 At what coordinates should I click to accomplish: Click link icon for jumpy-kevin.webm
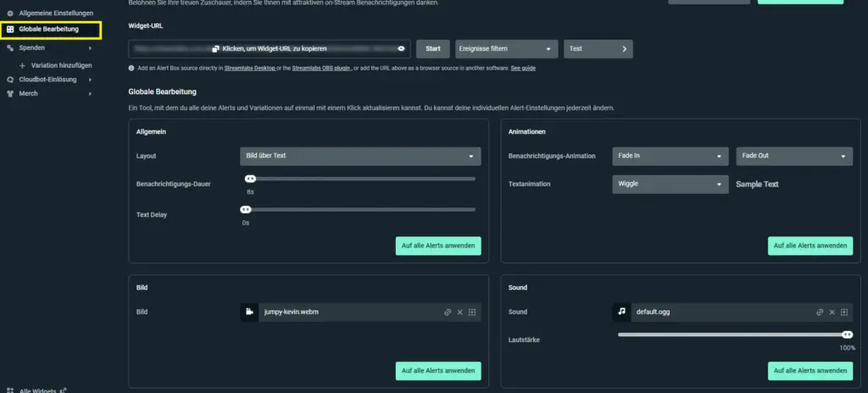(448, 313)
